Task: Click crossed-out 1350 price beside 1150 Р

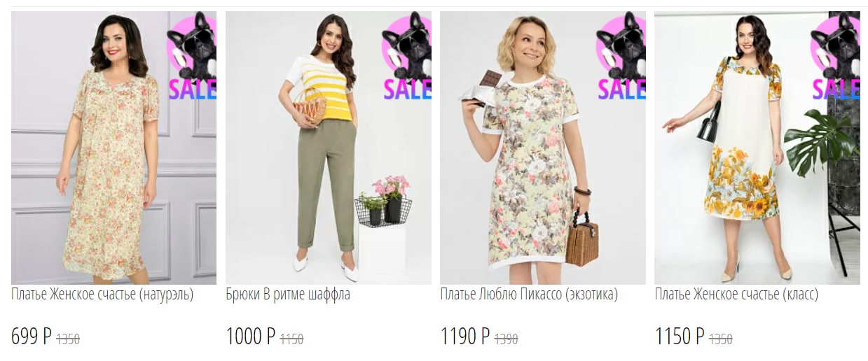Action: pyautogui.click(x=720, y=339)
